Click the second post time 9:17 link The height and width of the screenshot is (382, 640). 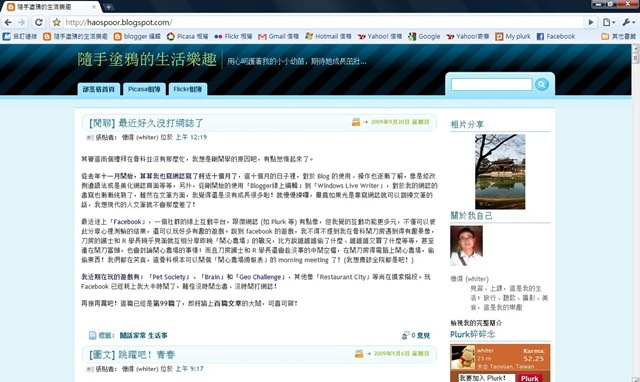coord(189,369)
